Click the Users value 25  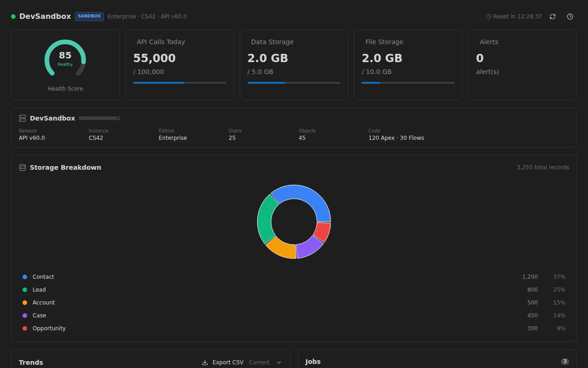[x=232, y=138]
